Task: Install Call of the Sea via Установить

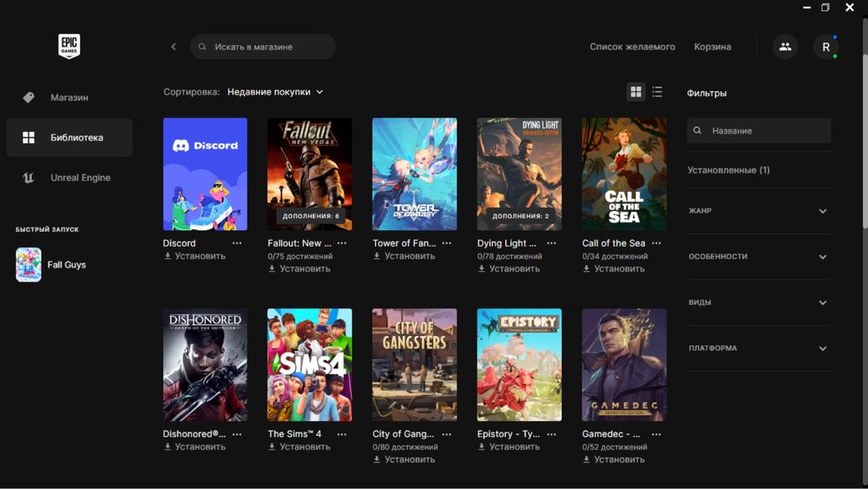Action: [x=615, y=268]
